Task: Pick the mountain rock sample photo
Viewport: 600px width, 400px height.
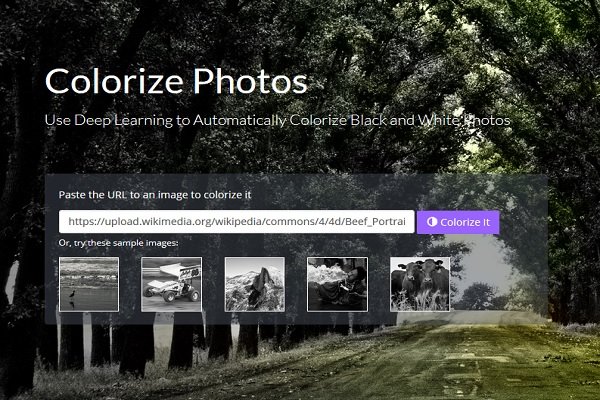Action: (254, 284)
